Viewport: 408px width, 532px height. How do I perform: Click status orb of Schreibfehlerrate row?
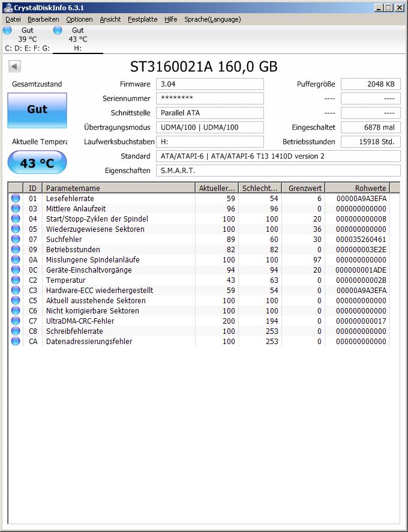16,331
